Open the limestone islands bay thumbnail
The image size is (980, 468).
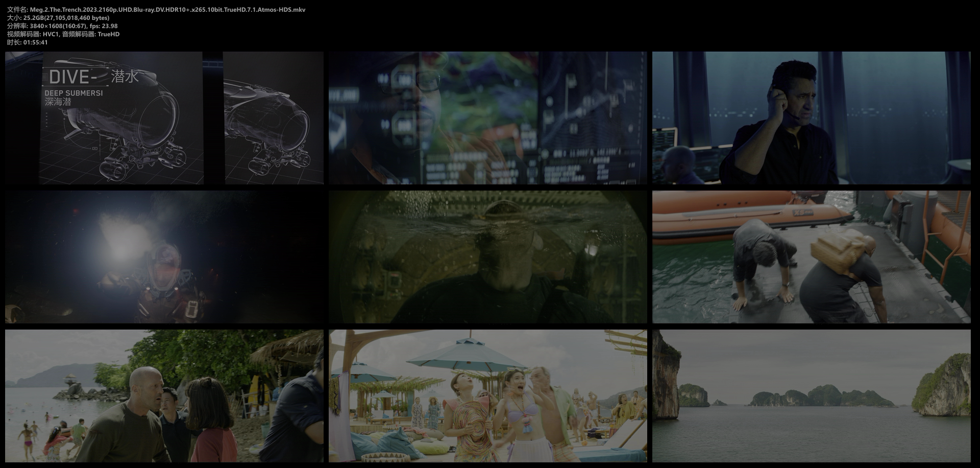click(x=811, y=396)
